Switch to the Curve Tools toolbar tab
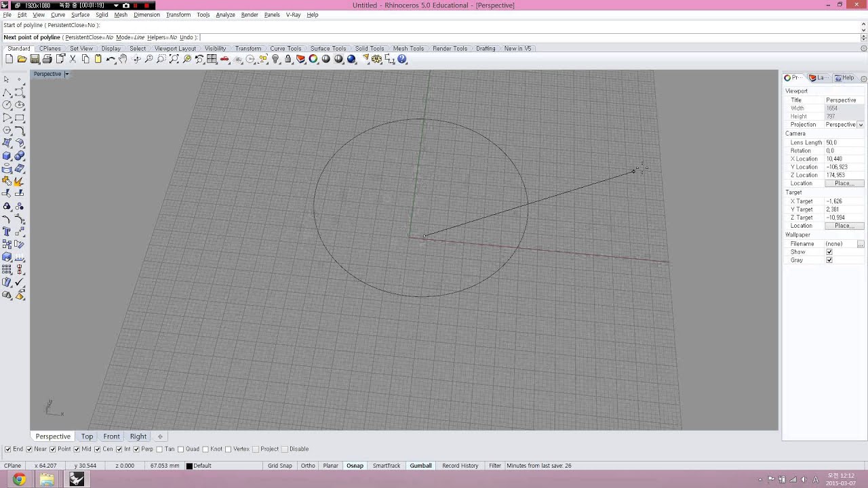Viewport: 868px width, 488px height. (285, 49)
